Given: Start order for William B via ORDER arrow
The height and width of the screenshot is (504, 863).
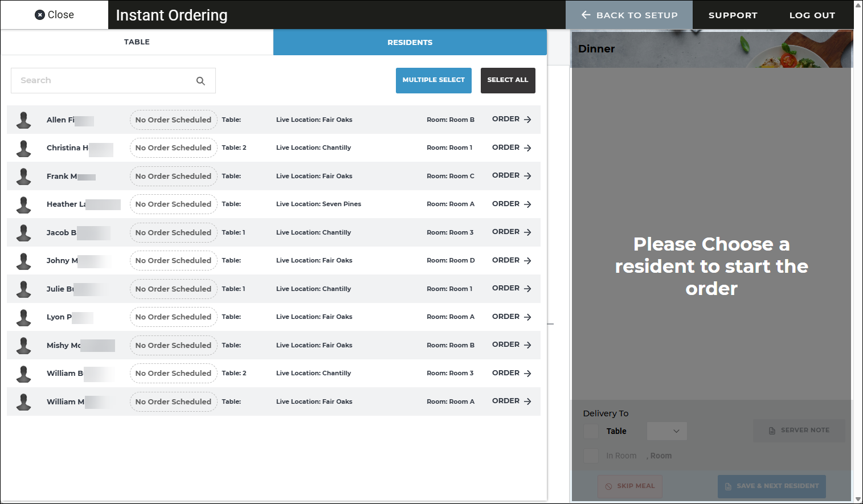Looking at the screenshot, I should 512,373.
